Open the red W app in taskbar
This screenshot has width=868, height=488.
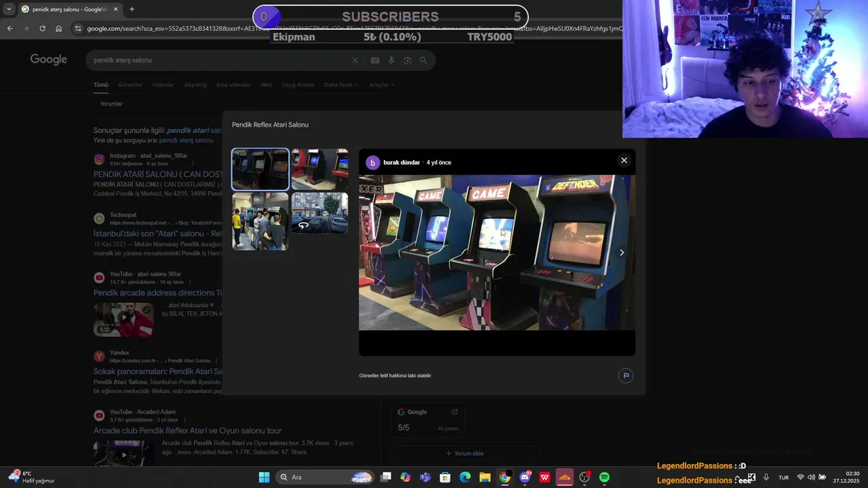click(545, 477)
